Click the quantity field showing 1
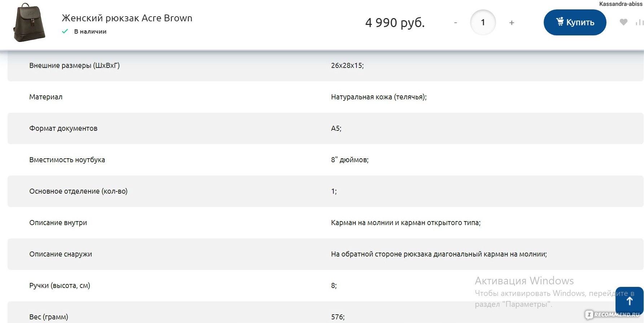The height and width of the screenshot is (323, 644). tap(483, 22)
